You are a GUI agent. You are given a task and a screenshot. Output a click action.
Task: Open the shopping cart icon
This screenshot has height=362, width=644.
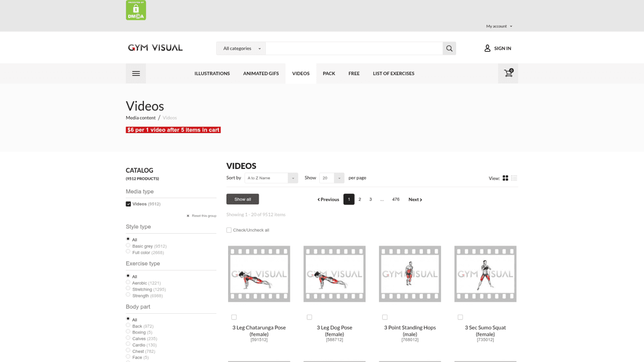point(508,73)
